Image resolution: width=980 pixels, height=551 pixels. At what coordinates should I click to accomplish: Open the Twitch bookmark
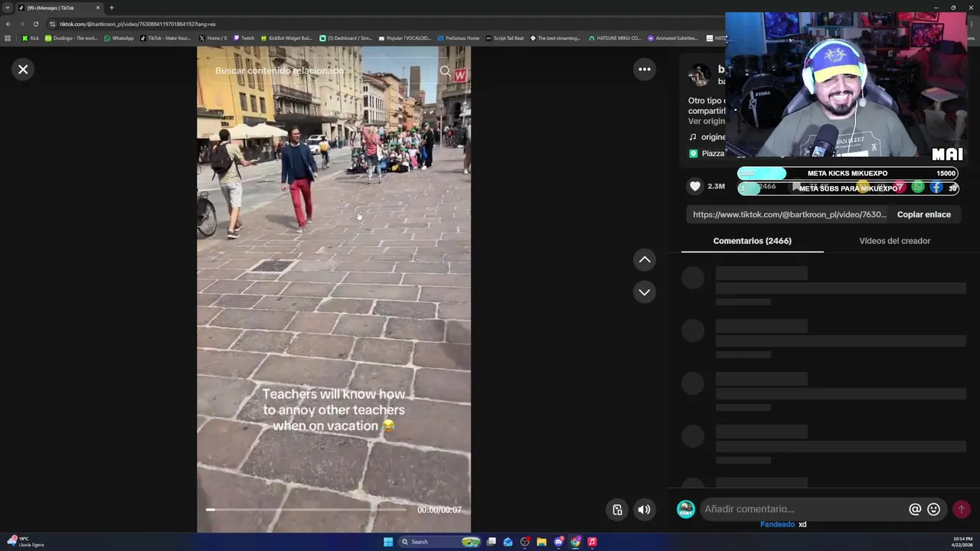pos(244,37)
